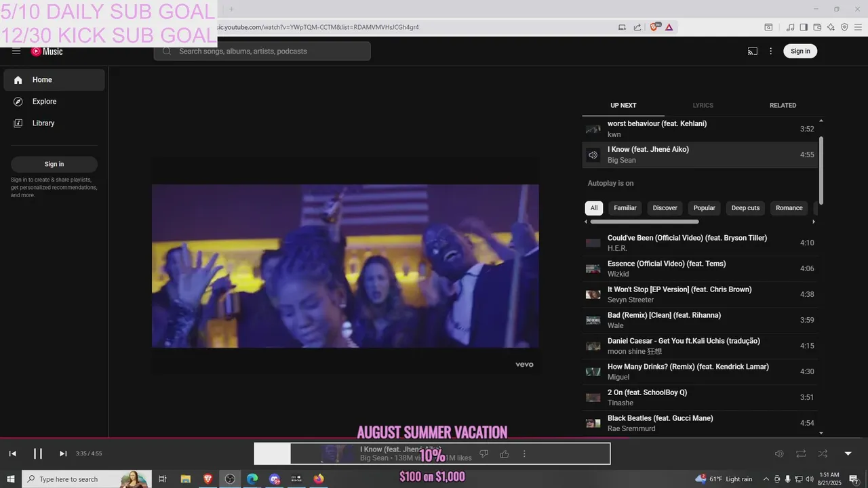This screenshot has height=488, width=868.
Task: Open the browser media control music-note icon
Action: 790,27
